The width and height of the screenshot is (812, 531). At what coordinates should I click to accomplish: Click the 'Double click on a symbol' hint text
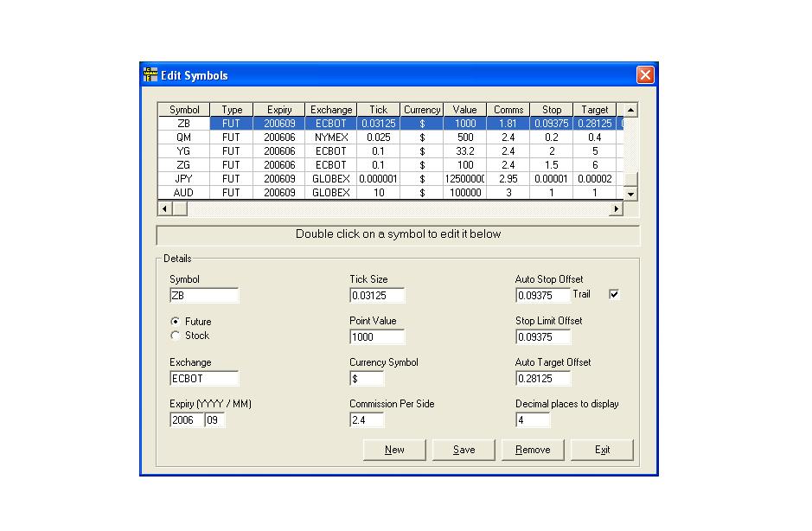tap(398, 234)
